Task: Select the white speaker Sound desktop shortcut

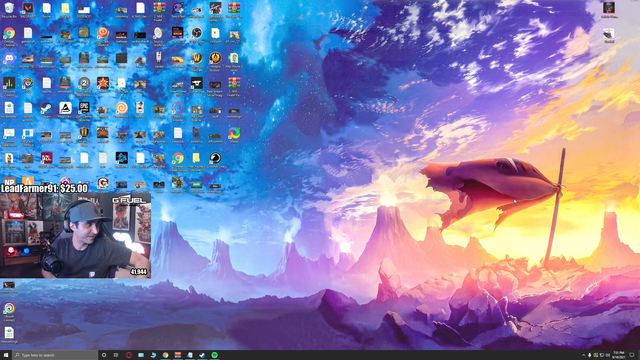Action: [x=159, y=36]
